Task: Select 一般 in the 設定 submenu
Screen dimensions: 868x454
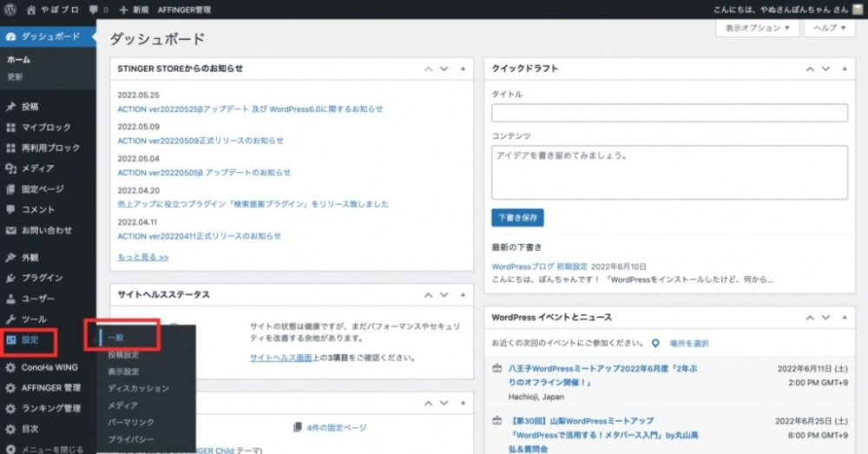Action: [115, 337]
